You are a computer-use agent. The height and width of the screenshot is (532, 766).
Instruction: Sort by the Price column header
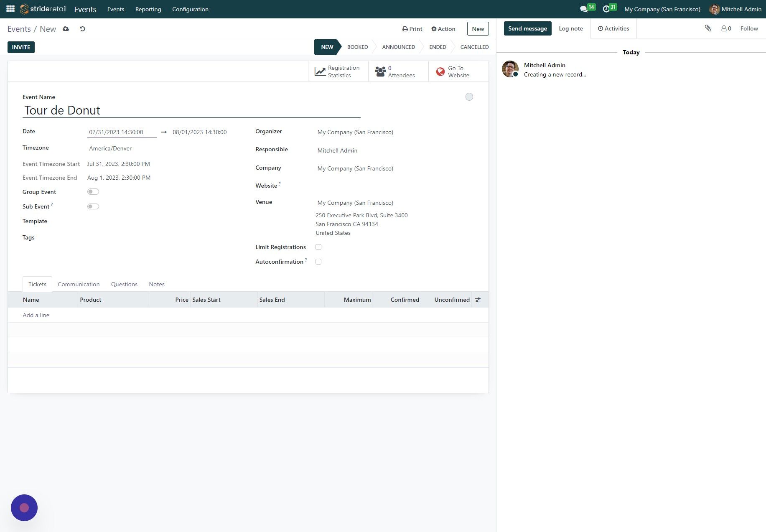pyautogui.click(x=169, y=300)
